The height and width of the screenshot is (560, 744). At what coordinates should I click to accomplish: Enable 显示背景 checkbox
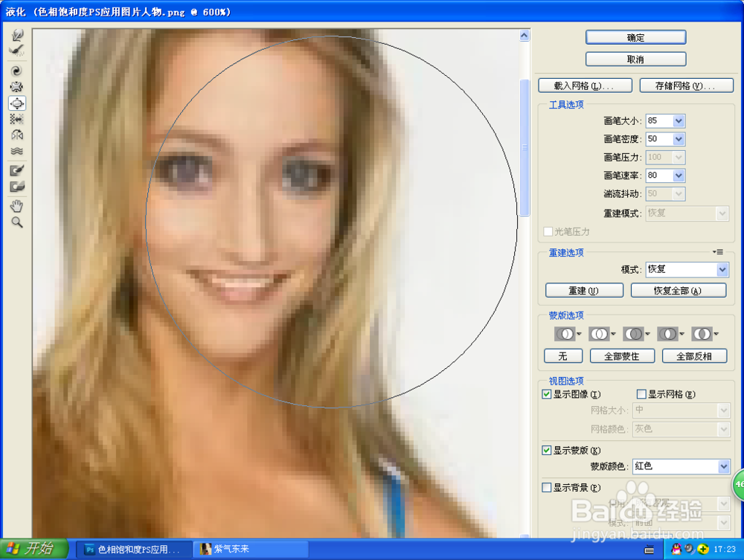(x=547, y=487)
